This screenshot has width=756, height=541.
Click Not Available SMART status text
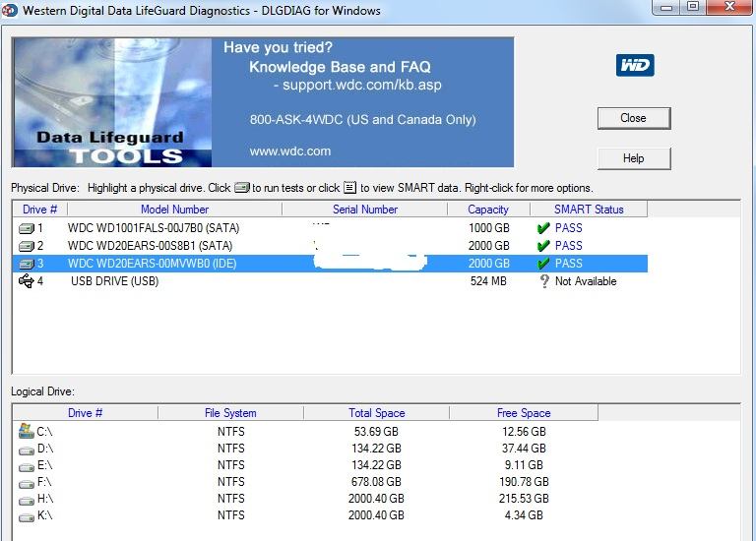click(x=586, y=281)
